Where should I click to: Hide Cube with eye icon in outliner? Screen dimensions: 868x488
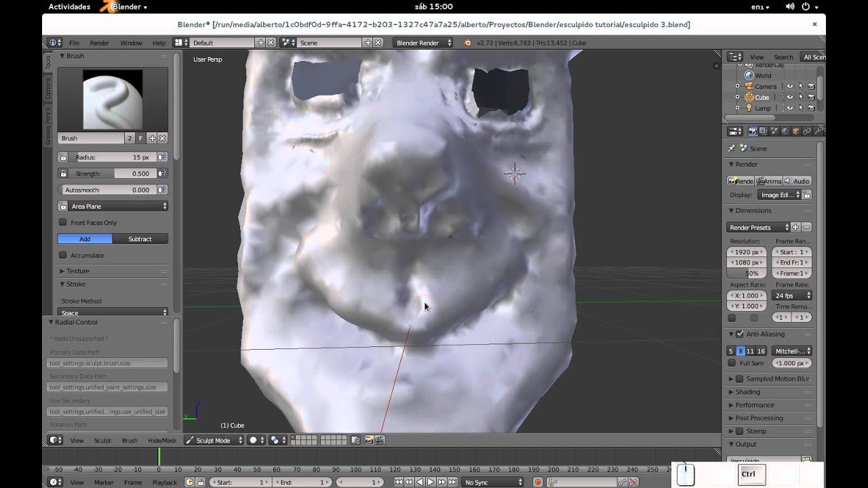pos(789,97)
